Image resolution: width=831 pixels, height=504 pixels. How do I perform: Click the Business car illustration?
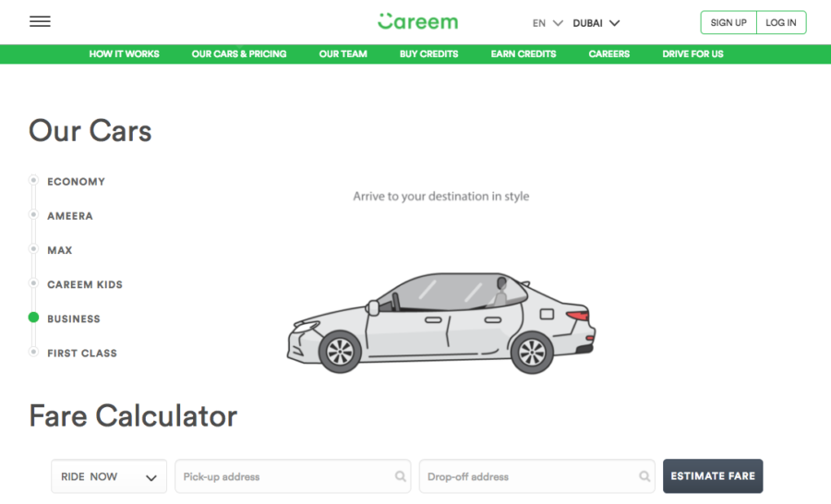[441, 323]
